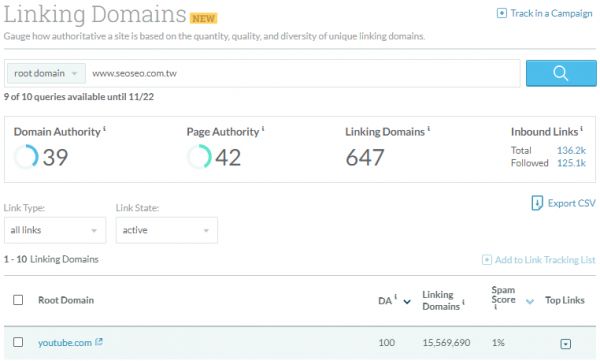600x361 pixels.
Task: Export the results as CSV
Action: click(x=571, y=203)
